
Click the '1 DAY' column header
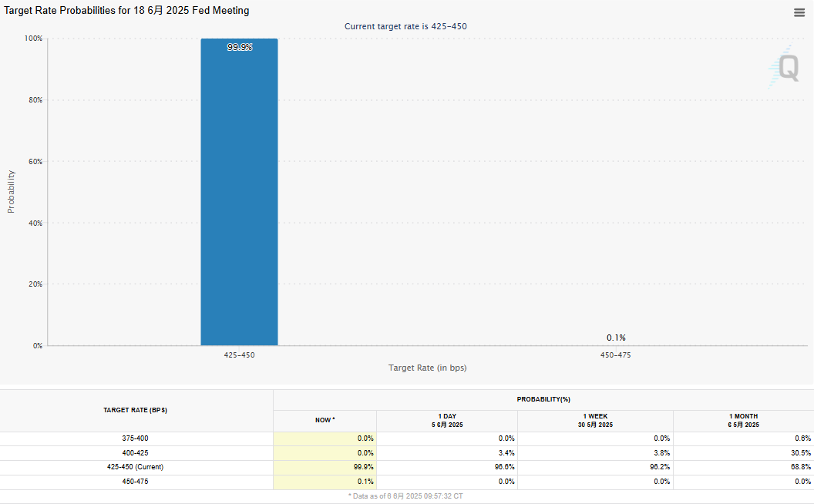coord(447,420)
